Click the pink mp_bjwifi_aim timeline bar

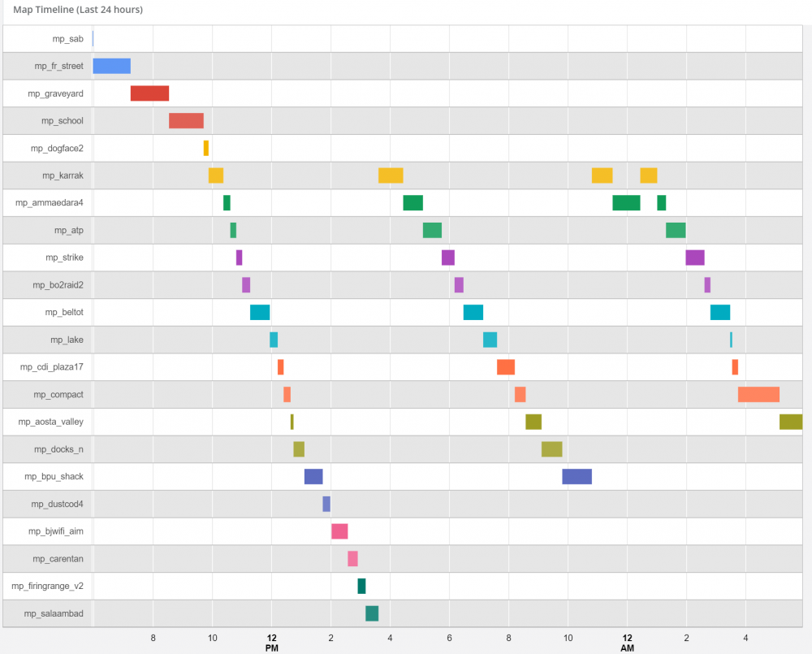(339, 531)
